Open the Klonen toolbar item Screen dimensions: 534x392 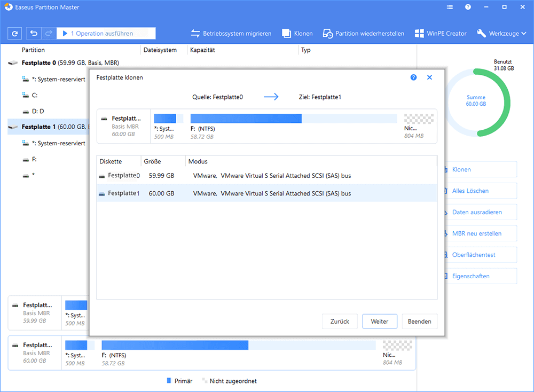point(297,33)
